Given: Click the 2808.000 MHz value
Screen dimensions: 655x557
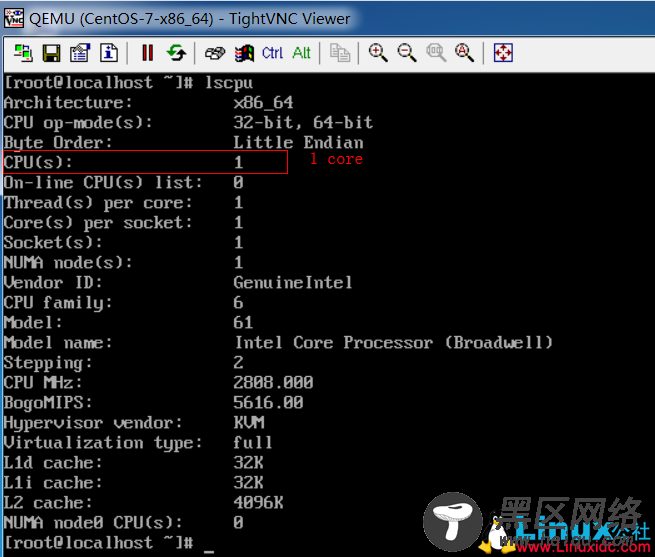Looking at the screenshot, I should pyautogui.click(x=273, y=382).
